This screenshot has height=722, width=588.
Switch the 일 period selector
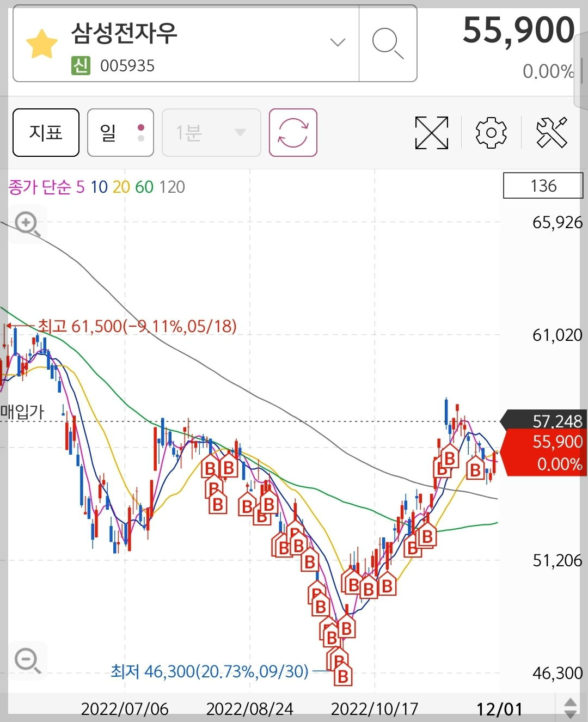(x=120, y=132)
